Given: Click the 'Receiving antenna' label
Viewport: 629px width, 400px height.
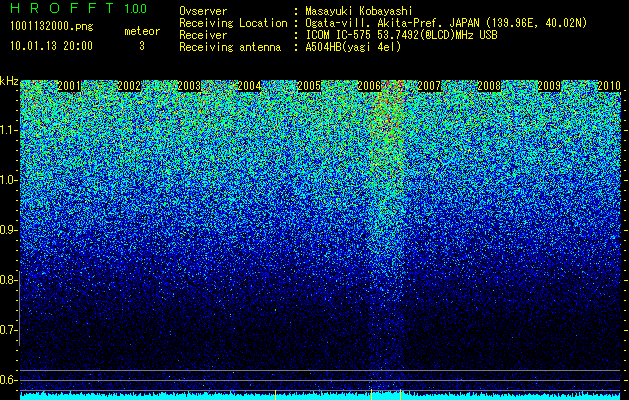Looking at the screenshot, I should [x=230, y=47].
